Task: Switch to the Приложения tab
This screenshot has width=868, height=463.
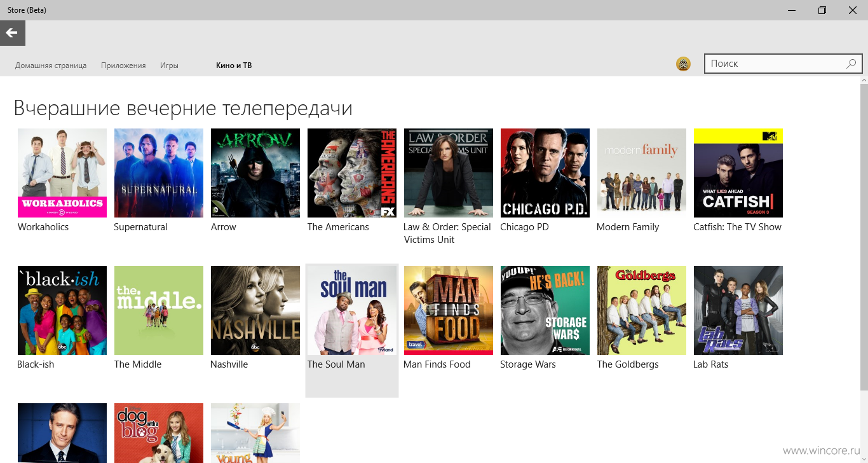Action: click(123, 66)
